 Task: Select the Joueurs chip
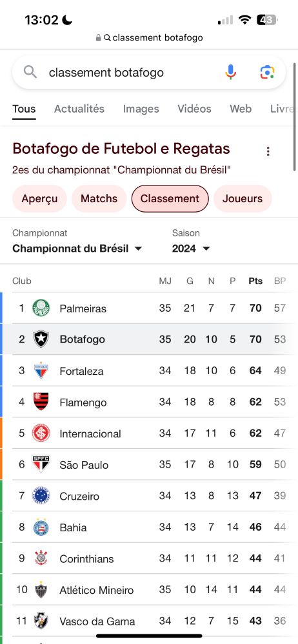pos(243,199)
